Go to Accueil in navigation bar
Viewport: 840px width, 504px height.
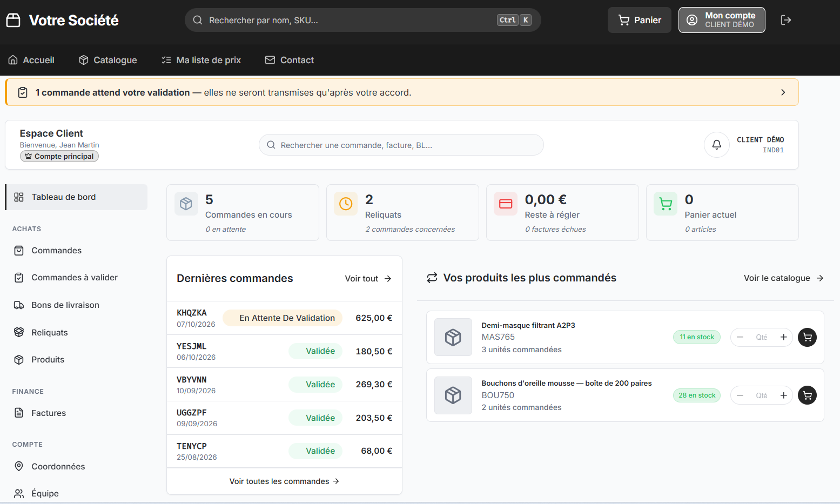[x=31, y=60]
